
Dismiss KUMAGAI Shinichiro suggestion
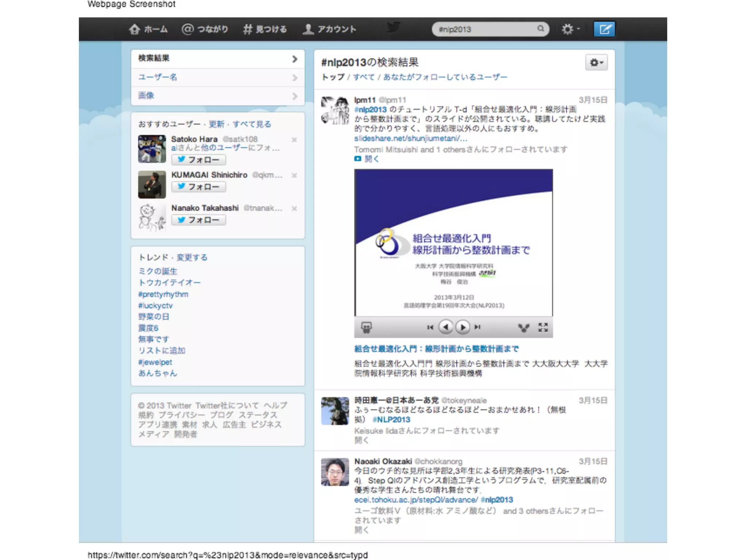(x=294, y=175)
